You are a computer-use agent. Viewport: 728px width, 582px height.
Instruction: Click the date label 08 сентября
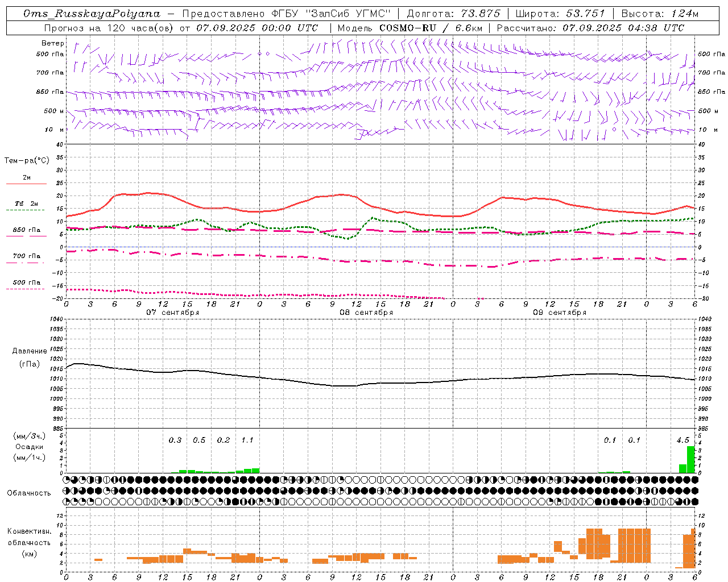click(x=366, y=313)
